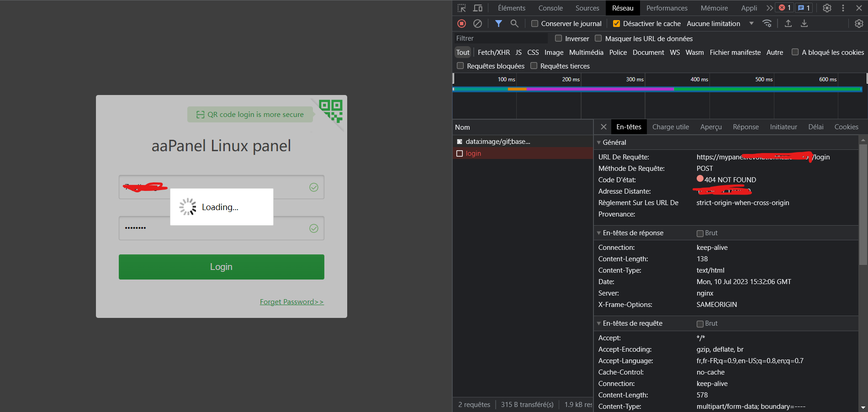The image size is (868, 412).
Task: Enable the Inverser filter checkbox
Action: 558,38
